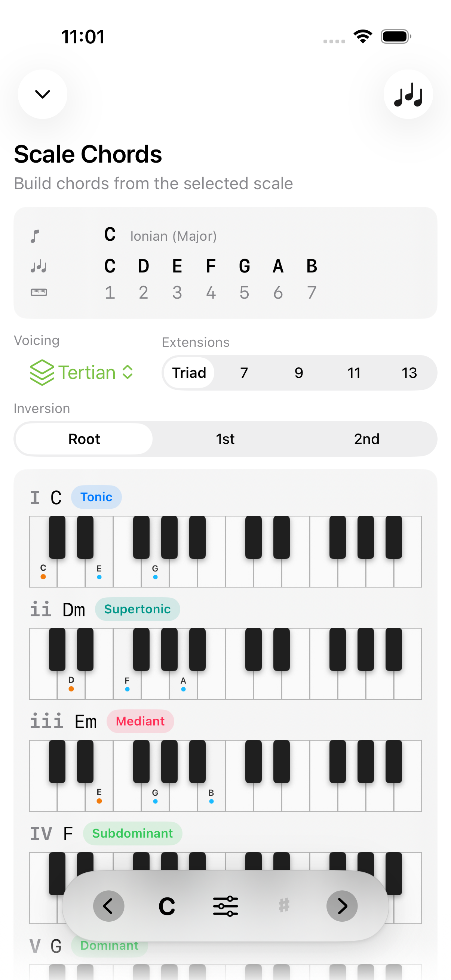The image size is (451, 980).
Task: Switch inversion to 2nd
Action: (x=366, y=439)
